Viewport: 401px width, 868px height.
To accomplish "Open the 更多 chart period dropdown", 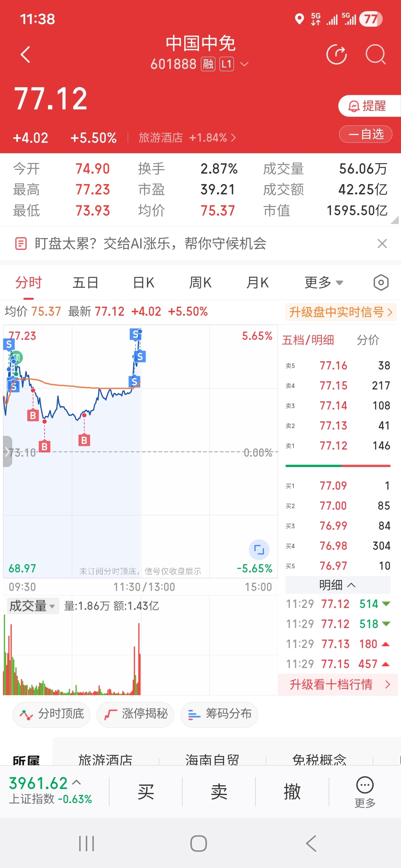I will tap(324, 283).
